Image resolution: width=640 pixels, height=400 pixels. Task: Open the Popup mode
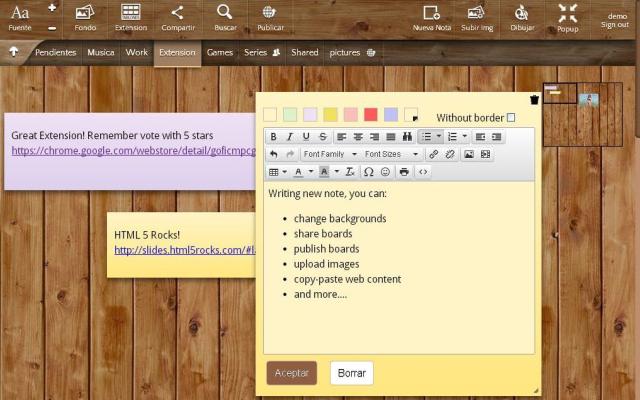(x=568, y=19)
